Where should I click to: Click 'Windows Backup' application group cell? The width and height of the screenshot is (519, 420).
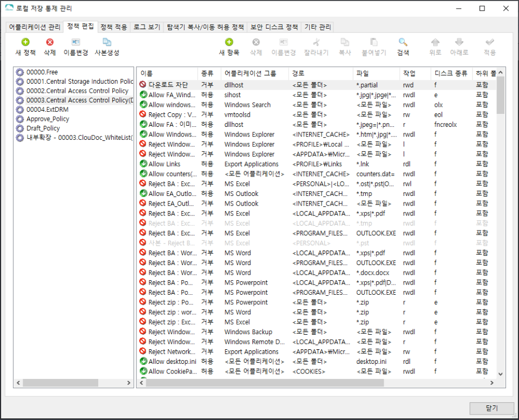tap(248, 332)
